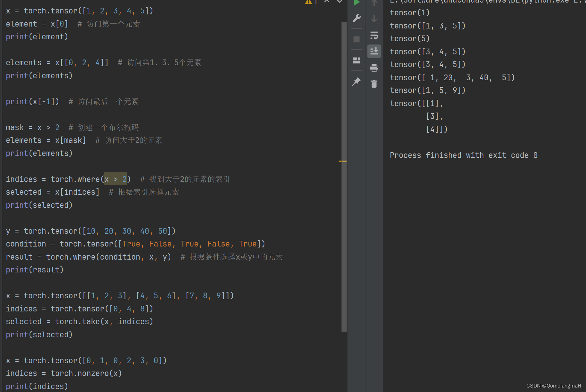This screenshot has height=392, width=586.
Task: Place cursor on 'element = x[0]' line
Action: tap(73, 24)
